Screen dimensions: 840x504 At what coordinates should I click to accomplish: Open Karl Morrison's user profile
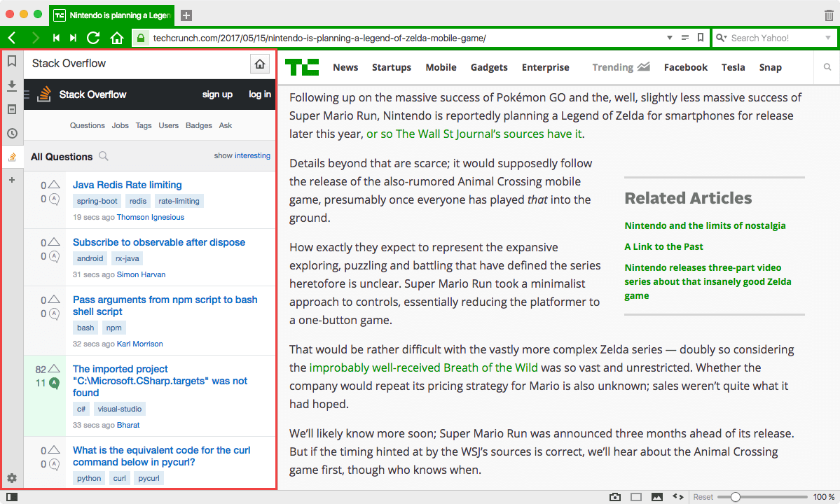pyautogui.click(x=140, y=344)
